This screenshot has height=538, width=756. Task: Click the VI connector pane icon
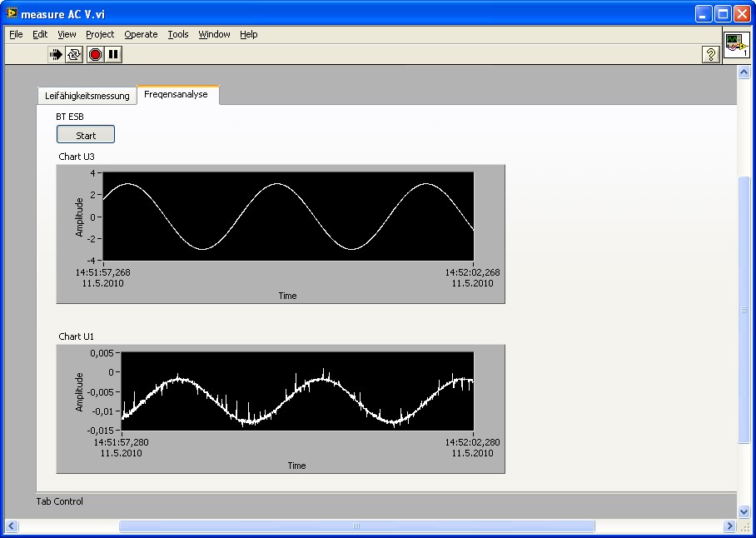click(735, 44)
